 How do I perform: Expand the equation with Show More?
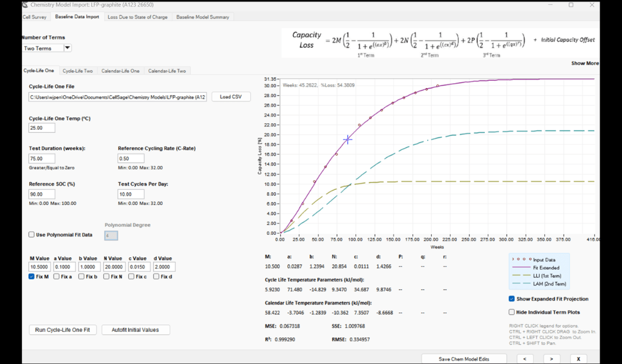click(584, 63)
